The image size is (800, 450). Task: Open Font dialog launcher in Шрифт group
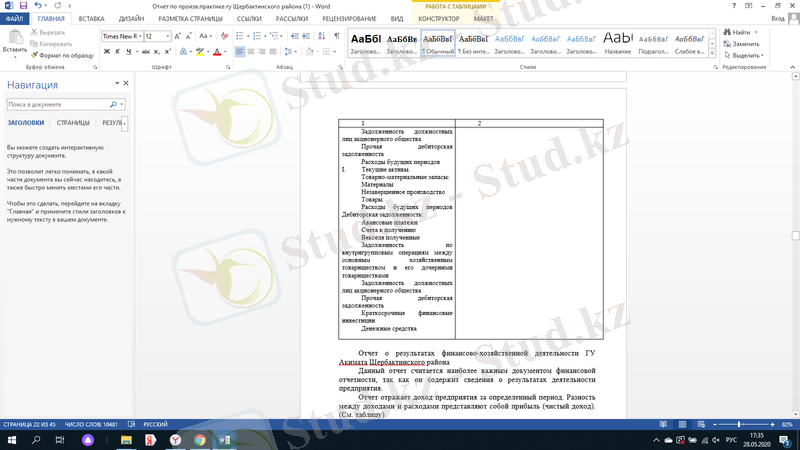(228, 67)
